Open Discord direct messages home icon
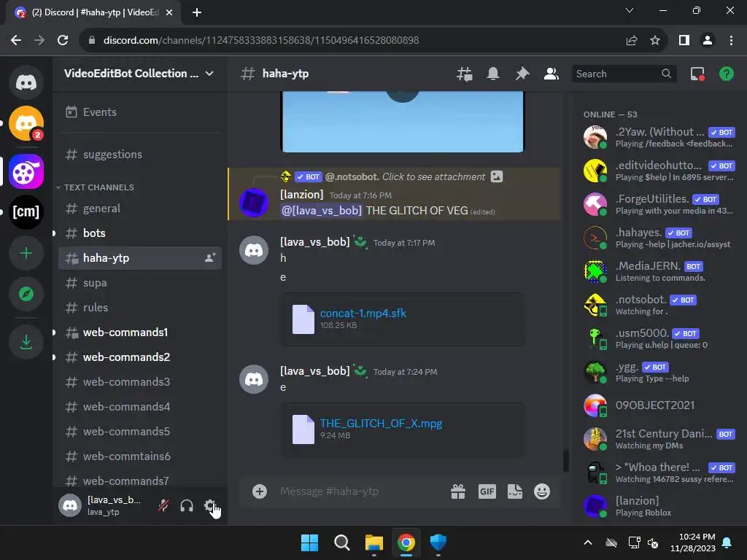 point(26,82)
